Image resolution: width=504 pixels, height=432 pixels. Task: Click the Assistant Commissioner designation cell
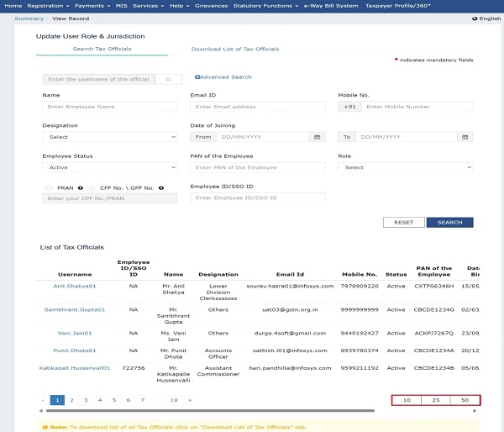[x=218, y=371]
